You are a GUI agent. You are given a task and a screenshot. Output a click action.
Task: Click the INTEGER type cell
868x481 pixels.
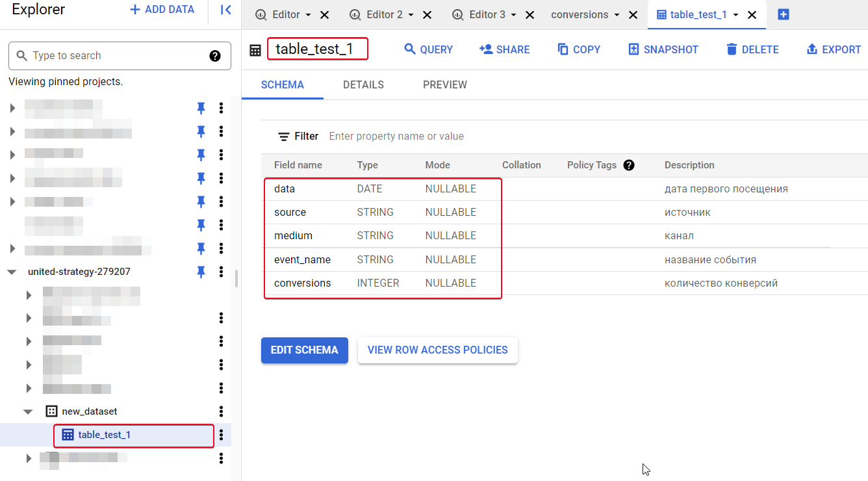(378, 283)
